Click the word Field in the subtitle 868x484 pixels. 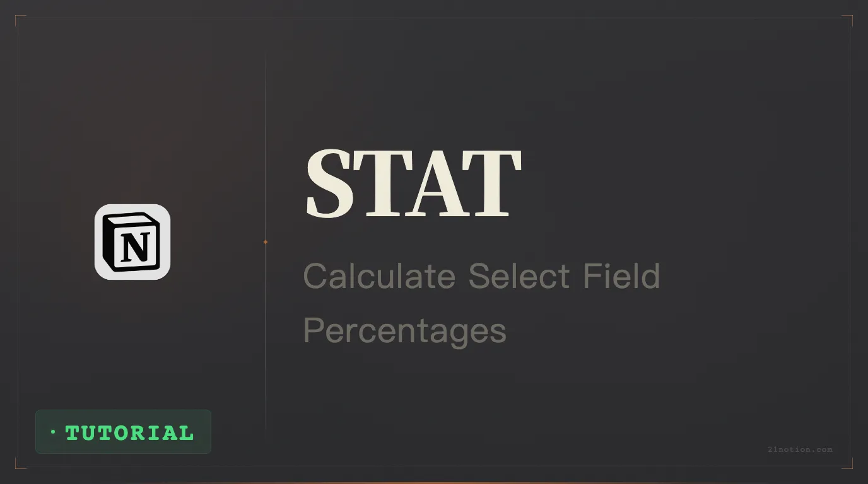(621, 276)
